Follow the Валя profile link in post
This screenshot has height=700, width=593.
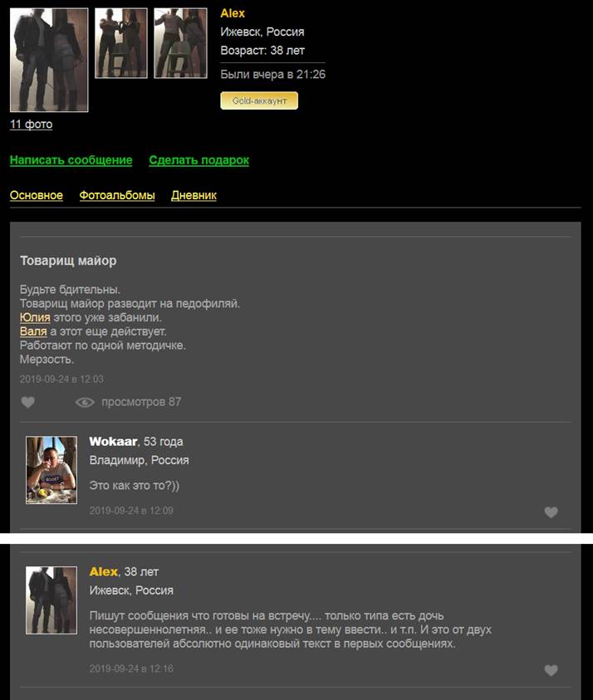click(33, 331)
